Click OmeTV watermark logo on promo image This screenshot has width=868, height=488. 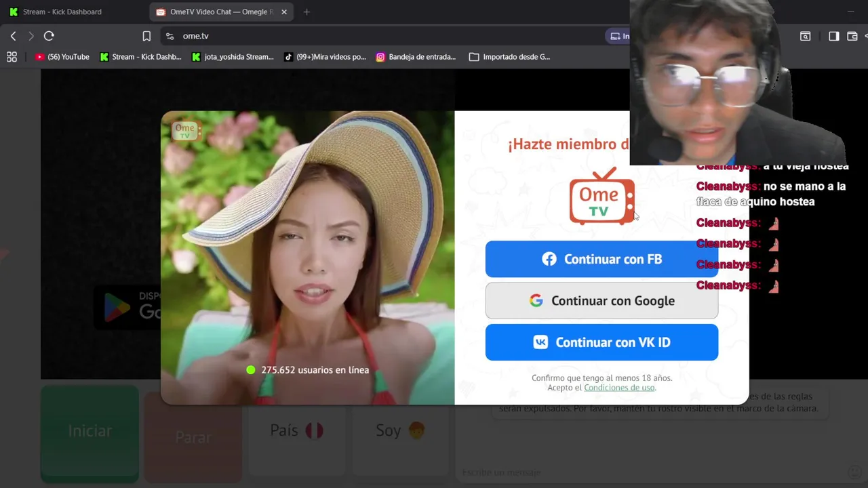[185, 131]
